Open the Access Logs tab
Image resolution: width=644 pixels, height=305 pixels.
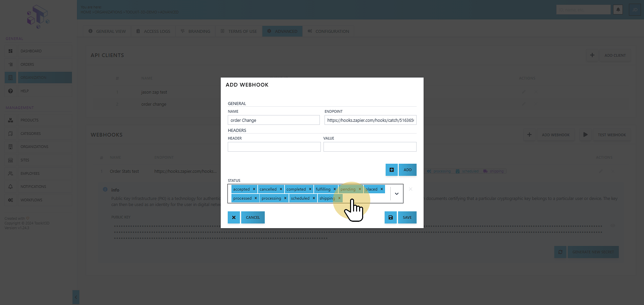click(153, 31)
